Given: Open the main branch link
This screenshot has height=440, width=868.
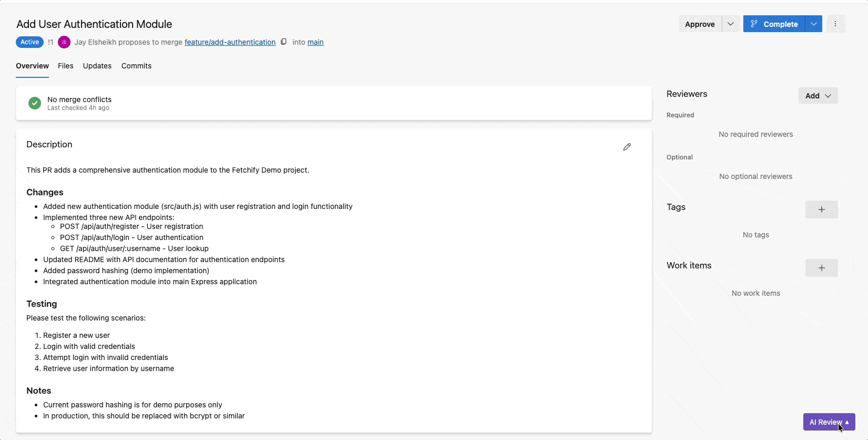Looking at the screenshot, I should click(315, 42).
